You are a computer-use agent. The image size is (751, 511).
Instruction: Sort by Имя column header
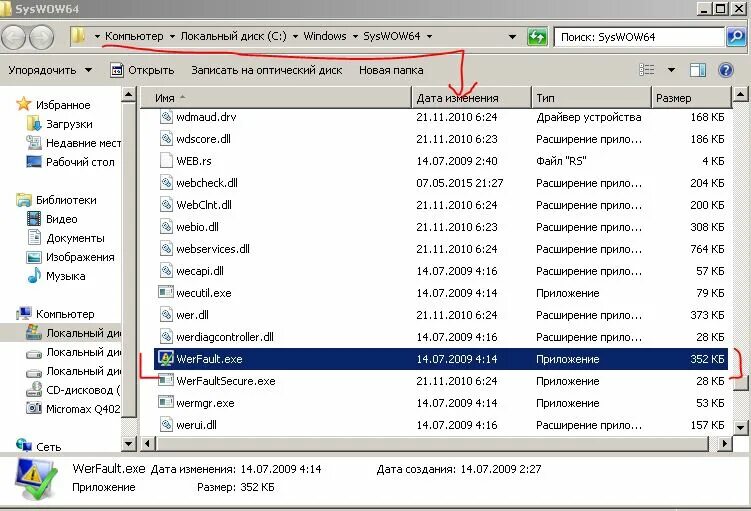pos(276,98)
